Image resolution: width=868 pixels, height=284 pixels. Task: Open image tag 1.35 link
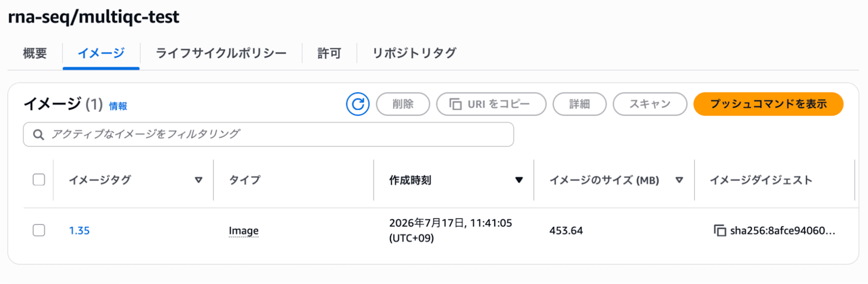click(79, 231)
